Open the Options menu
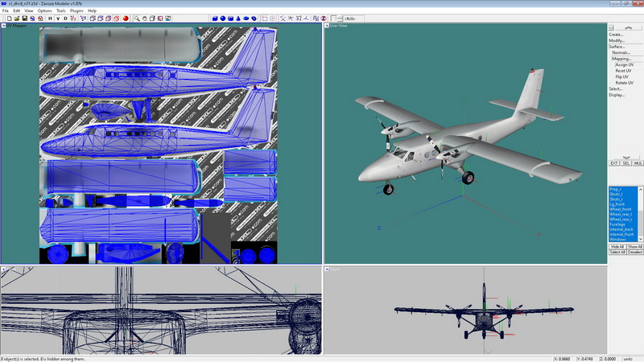Screen dimensions: 644x362 [44, 10]
